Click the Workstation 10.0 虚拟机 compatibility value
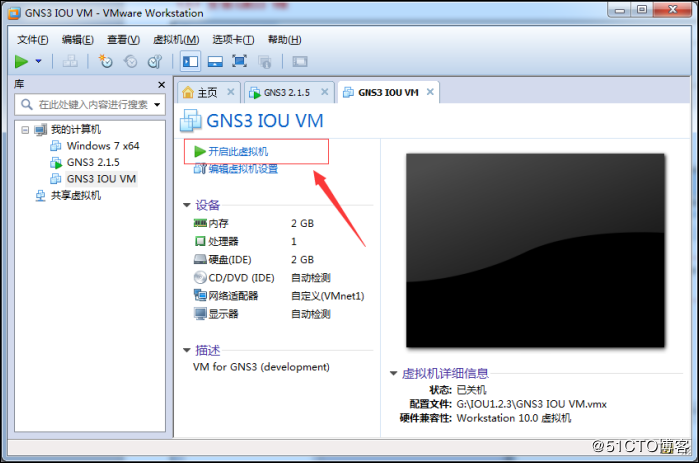 click(514, 418)
